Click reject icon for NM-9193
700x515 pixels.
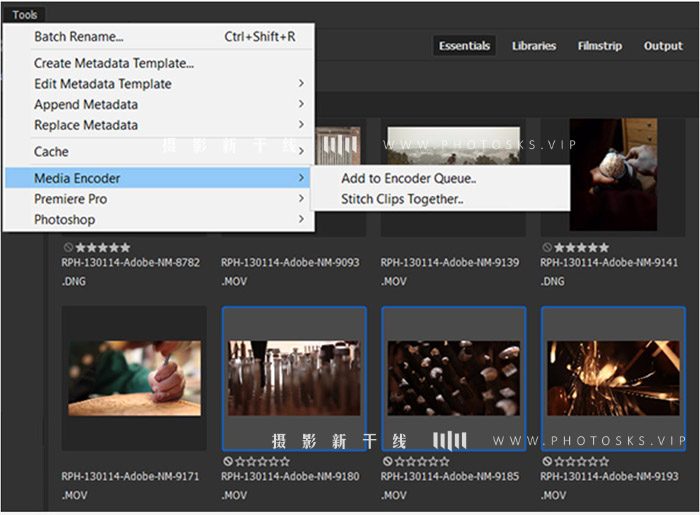(547, 461)
